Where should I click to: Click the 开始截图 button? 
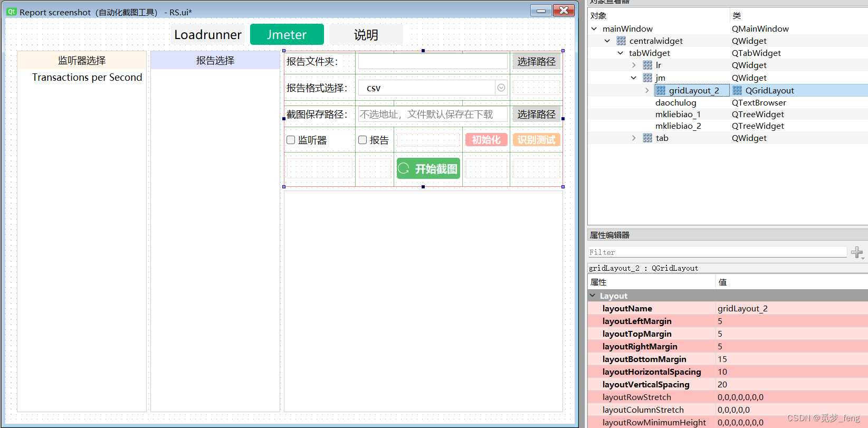[x=428, y=168]
